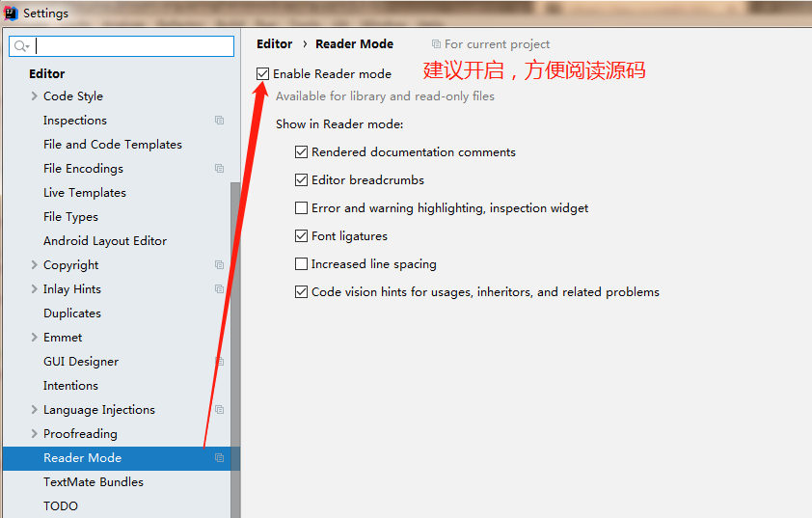Select Code Style label in tree

pyautogui.click(x=73, y=96)
